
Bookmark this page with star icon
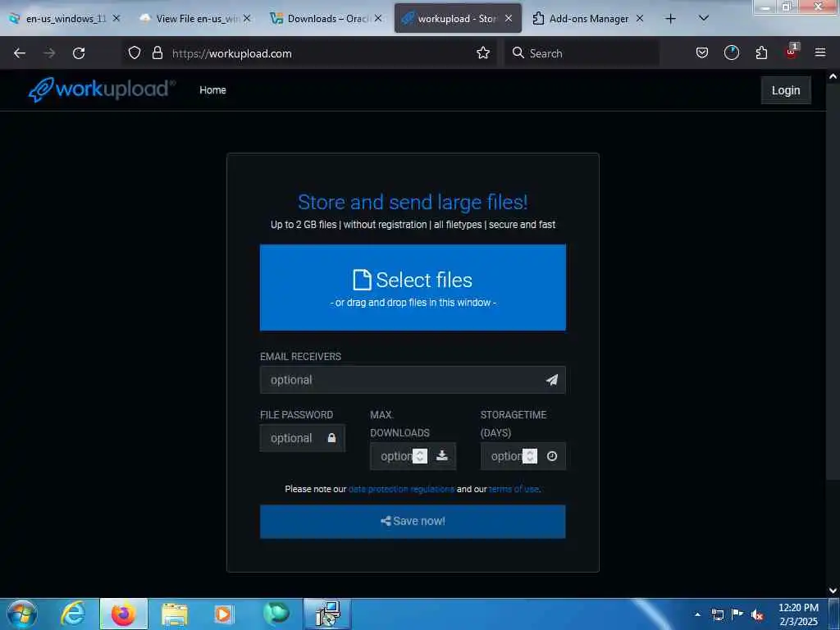pyautogui.click(x=483, y=53)
